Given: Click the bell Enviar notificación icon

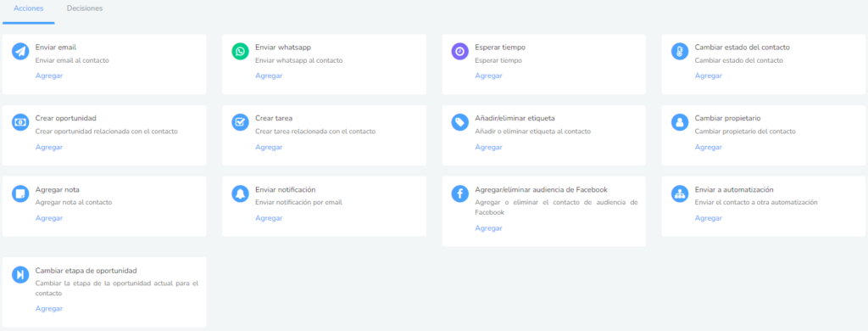Looking at the screenshot, I should pyautogui.click(x=240, y=194).
